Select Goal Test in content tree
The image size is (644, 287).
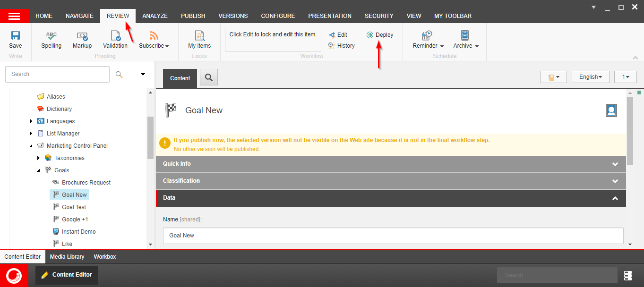(x=74, y=207)
